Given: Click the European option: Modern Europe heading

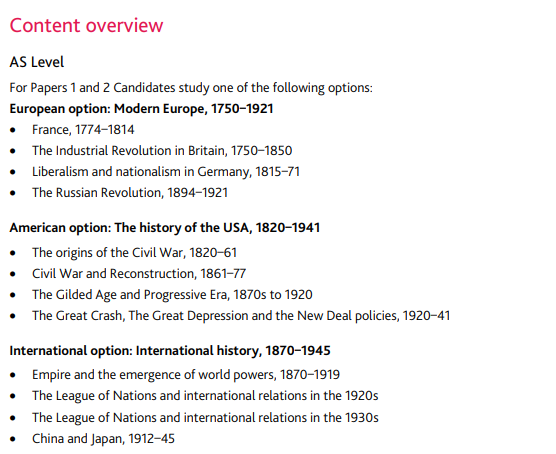Looking at the screenshot, I should point(141,109).
